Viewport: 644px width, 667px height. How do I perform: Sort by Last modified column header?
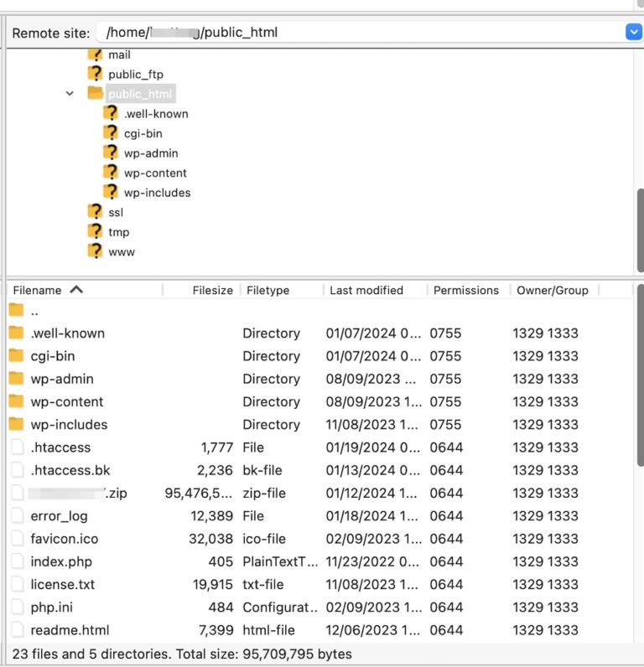point(366,290)
